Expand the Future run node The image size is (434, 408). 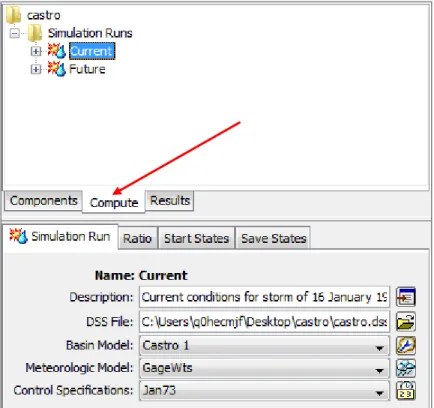pos(36,69)
